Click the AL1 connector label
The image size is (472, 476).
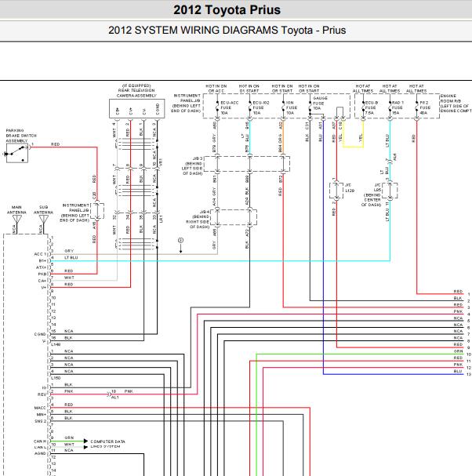[x=115, y=398]
